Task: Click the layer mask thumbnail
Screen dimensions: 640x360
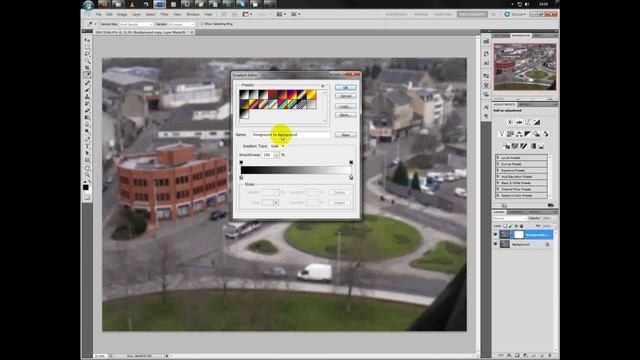Action: 518,235
